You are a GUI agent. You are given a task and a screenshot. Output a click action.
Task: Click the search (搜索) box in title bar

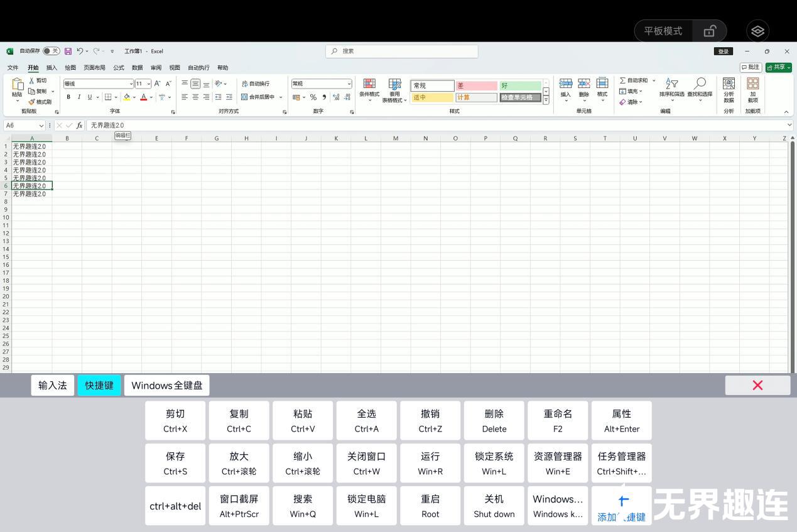click(x=402, y=51)
